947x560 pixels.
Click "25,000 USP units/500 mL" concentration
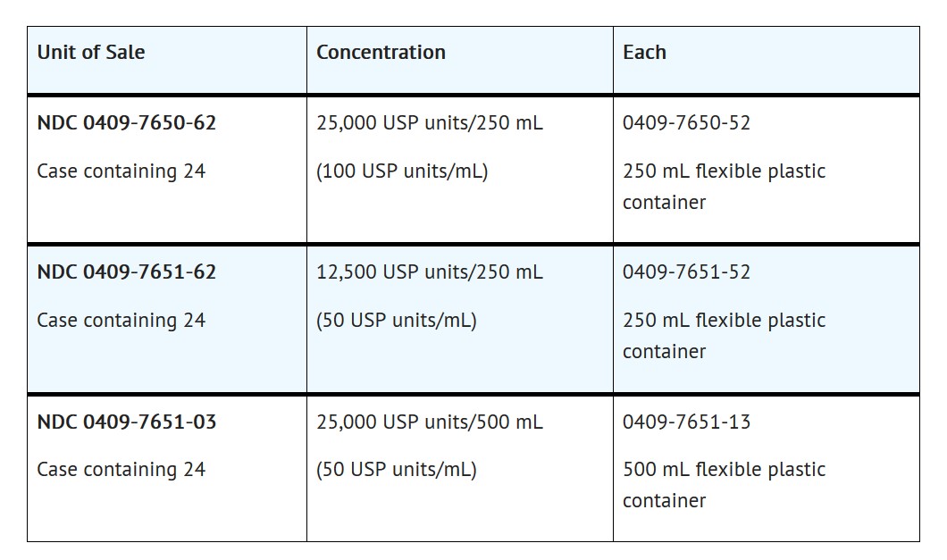pyautogui.click(x=429, y=422)
